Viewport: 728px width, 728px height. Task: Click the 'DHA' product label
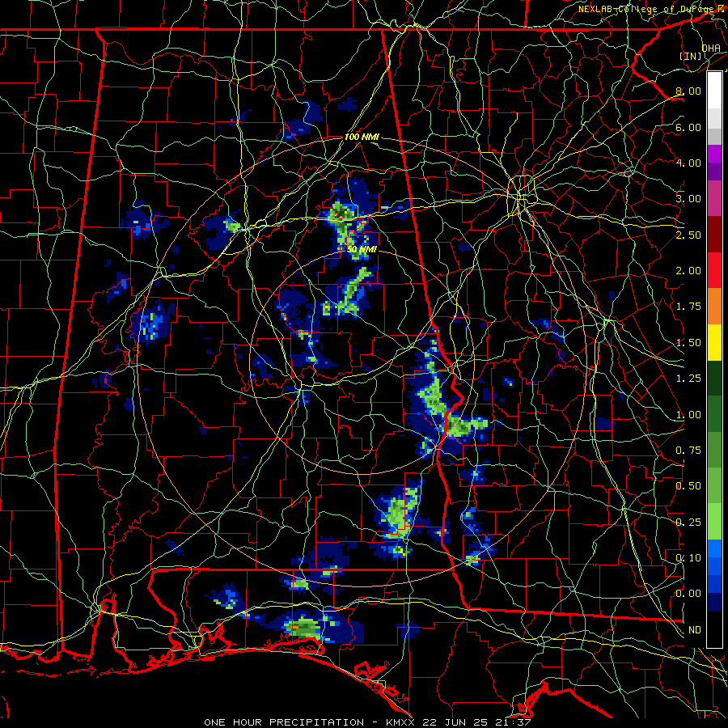711,48
